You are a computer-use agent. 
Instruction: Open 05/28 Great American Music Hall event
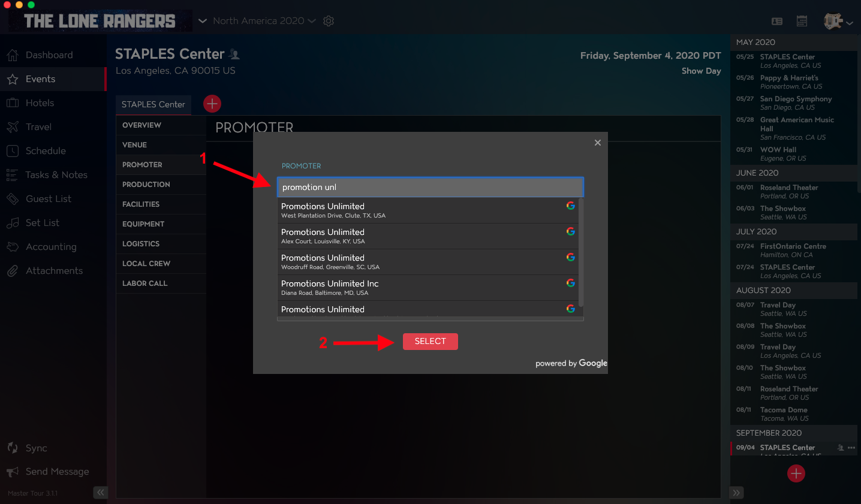click(x=794, y=128)
